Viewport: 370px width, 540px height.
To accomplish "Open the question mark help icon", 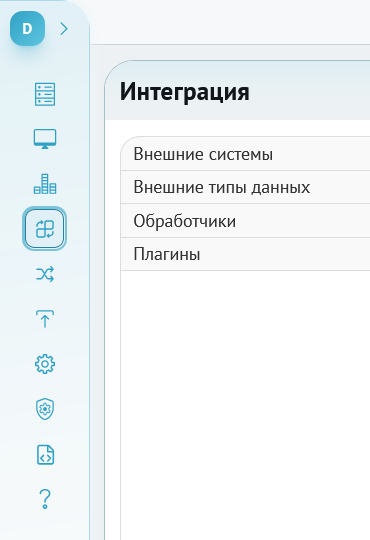I will 45,499.
